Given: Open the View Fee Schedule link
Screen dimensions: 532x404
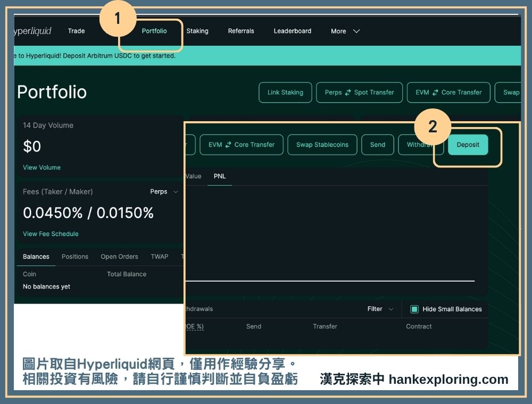Looking at the screenshot, I should coord(51,234).
